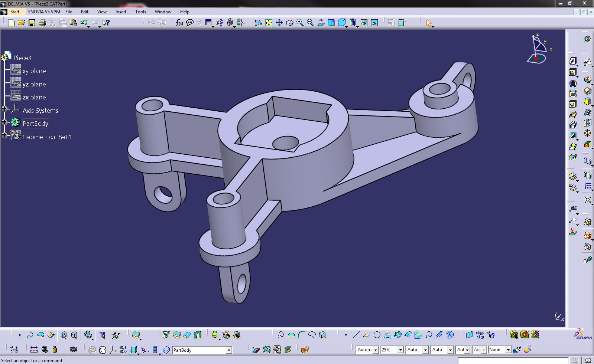The height and width of the screenshot is (364, 594).
Task: Open the Start menu
Action: (14, 12)
